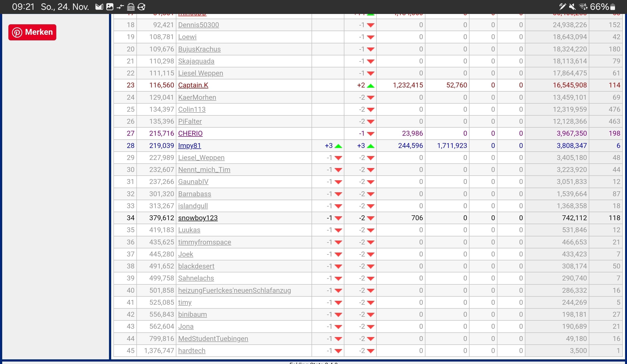627x364 pixels.
Task: Tap the Pinterest Merken button
Action: (32, 32)
